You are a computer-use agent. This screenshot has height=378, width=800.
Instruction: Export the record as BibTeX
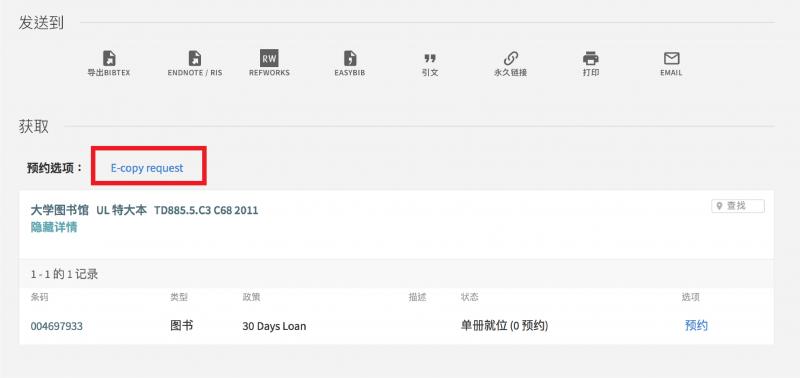(x=109, y=63)
